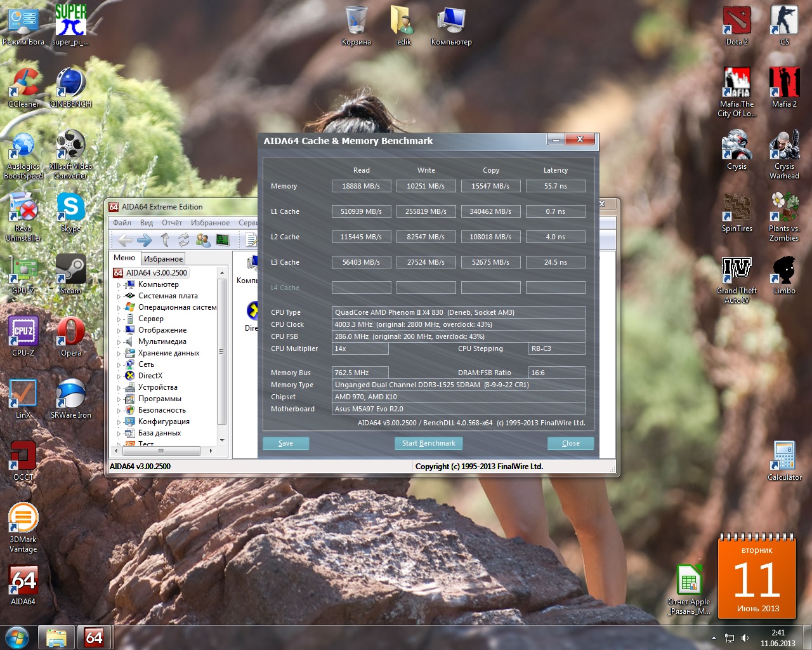This screenshot has width=812, height=650.
Task: Open the users icon in AIDA64 toolbar
Action: [x=203, y=240]
